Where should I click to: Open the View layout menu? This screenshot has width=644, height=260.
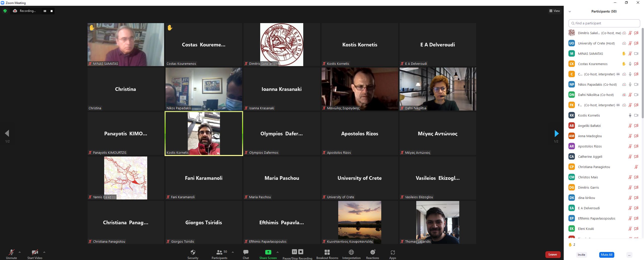[555, 11]
